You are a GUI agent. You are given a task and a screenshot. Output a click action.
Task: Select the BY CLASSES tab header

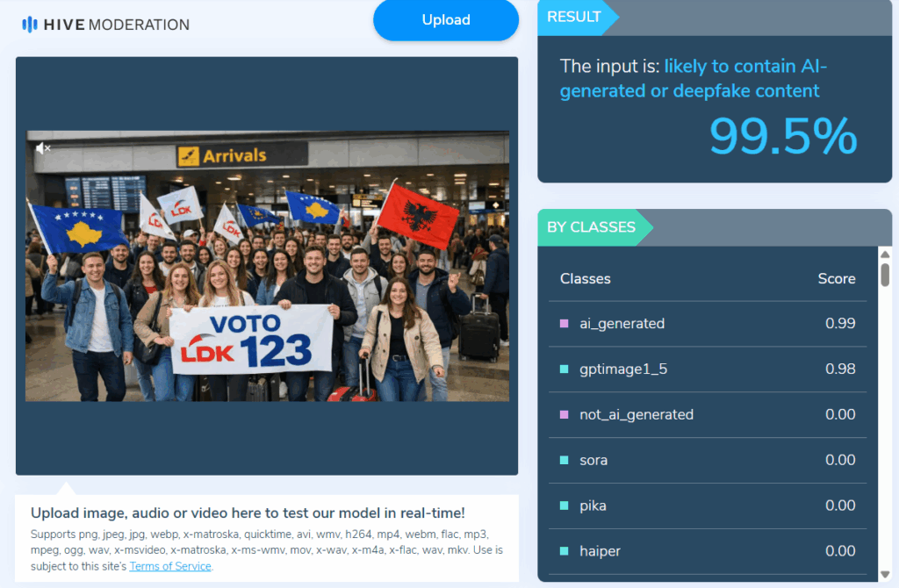(592, 227)
